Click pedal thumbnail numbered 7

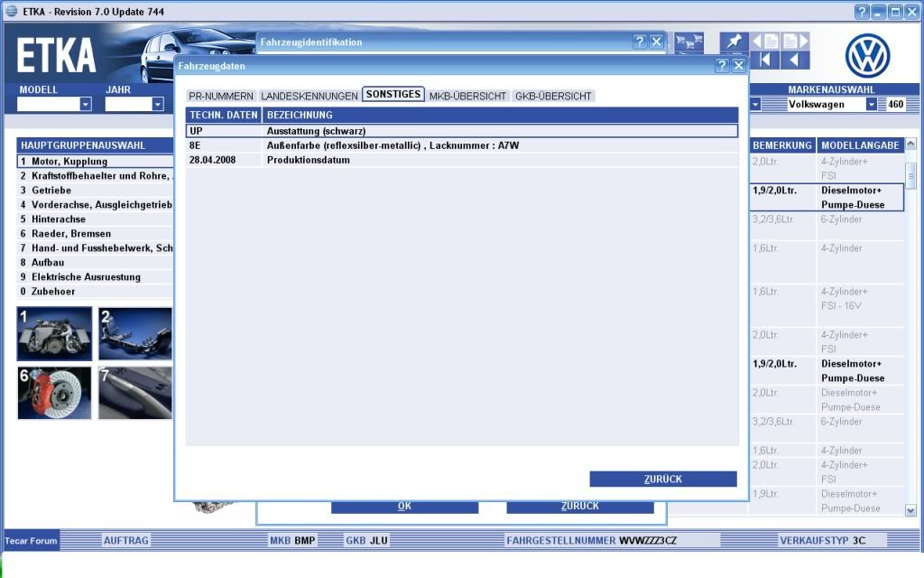point(135,393)
